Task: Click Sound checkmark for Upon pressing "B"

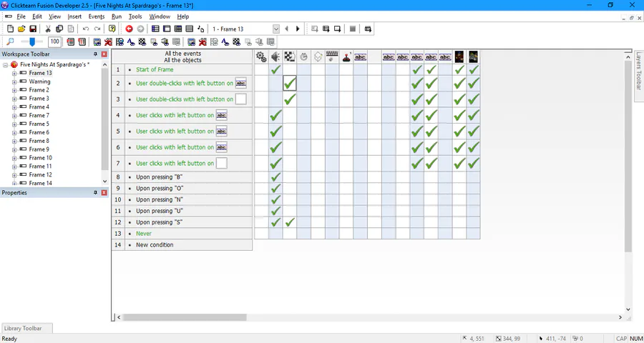Action: (x=275, y=177)
